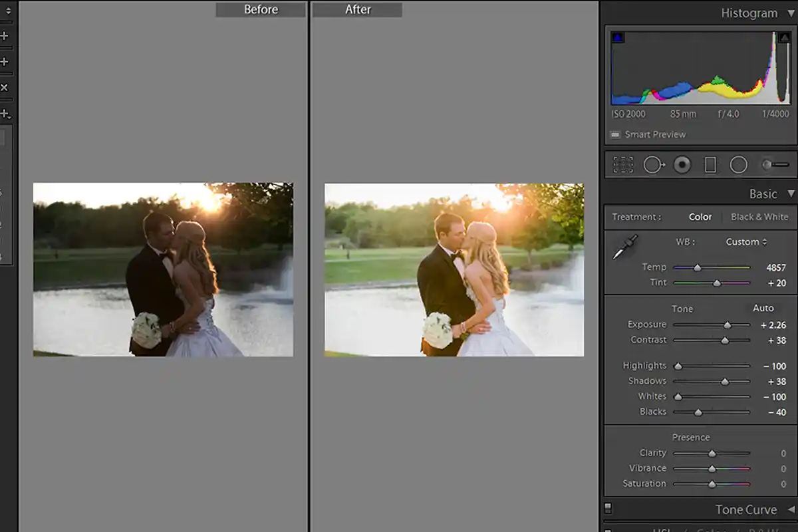Viewport: 798px width, 532px height.
Task: Click the Highlights slider label
Action: click(x=644, y=366)
